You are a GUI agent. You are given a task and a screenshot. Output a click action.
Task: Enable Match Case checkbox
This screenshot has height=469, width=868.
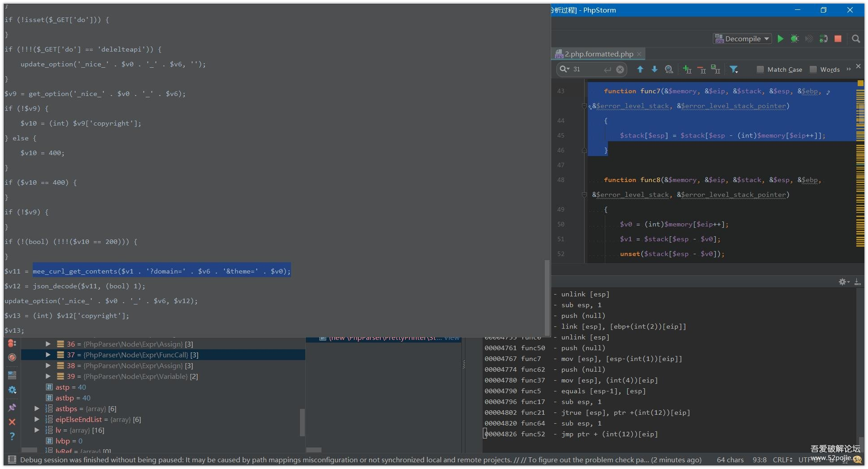(760, 69)
